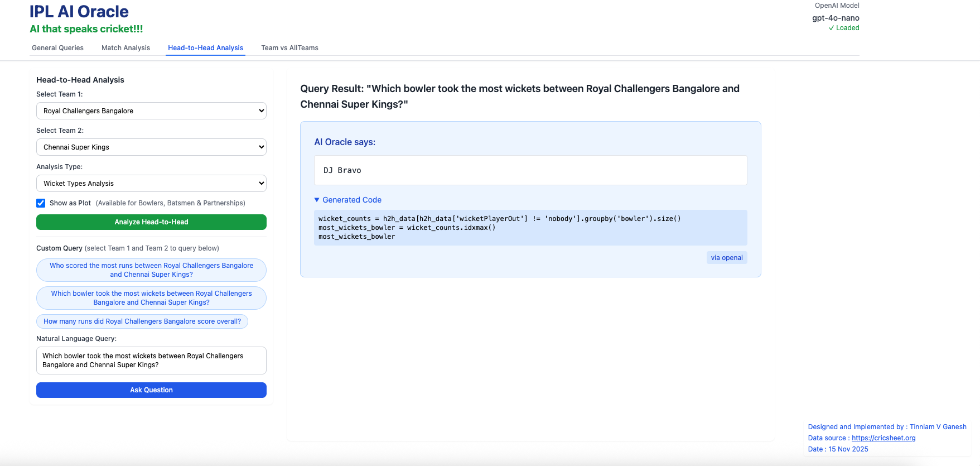Click the 'via openai' badge
The width and height of the screenshot is (980, 466).
point(726,258)
